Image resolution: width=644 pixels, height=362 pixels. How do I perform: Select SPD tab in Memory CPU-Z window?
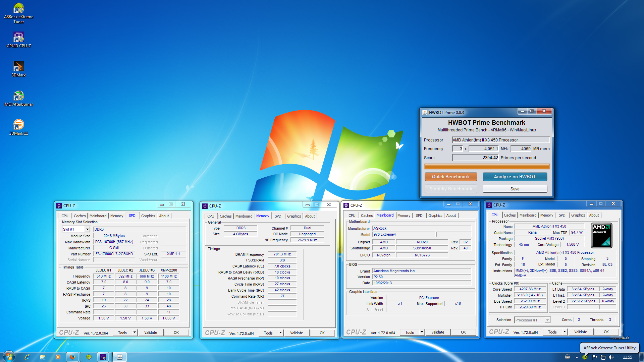(278, 216)
